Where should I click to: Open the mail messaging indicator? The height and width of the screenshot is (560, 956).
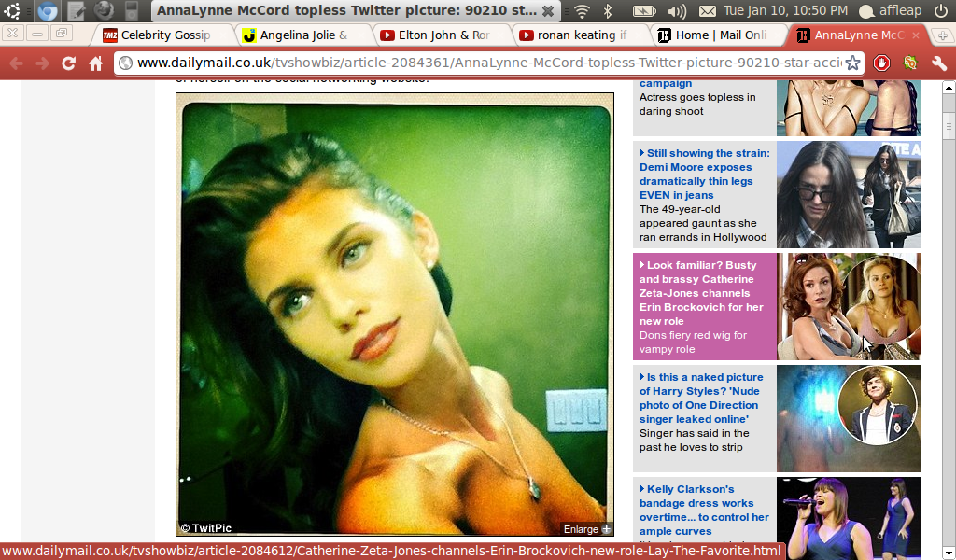(x=707, y=11)
